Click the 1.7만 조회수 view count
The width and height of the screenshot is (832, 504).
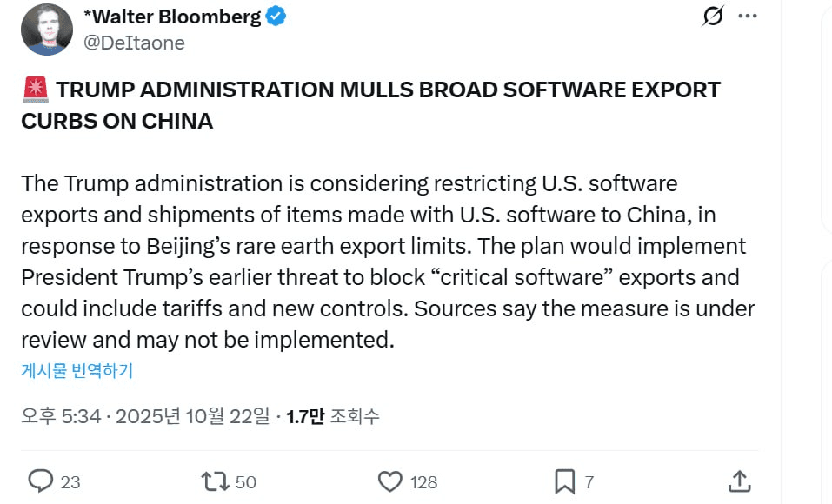click(332, 416)
